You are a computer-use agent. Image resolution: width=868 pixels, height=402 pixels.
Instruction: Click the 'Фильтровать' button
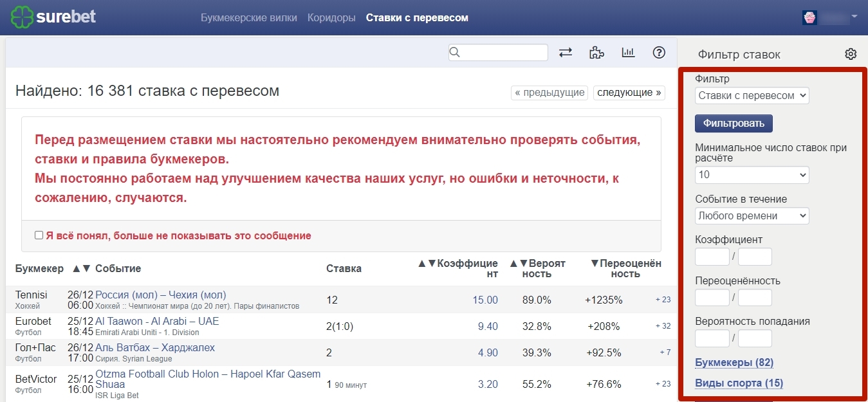pyautogui.click(x=734, y=123)
